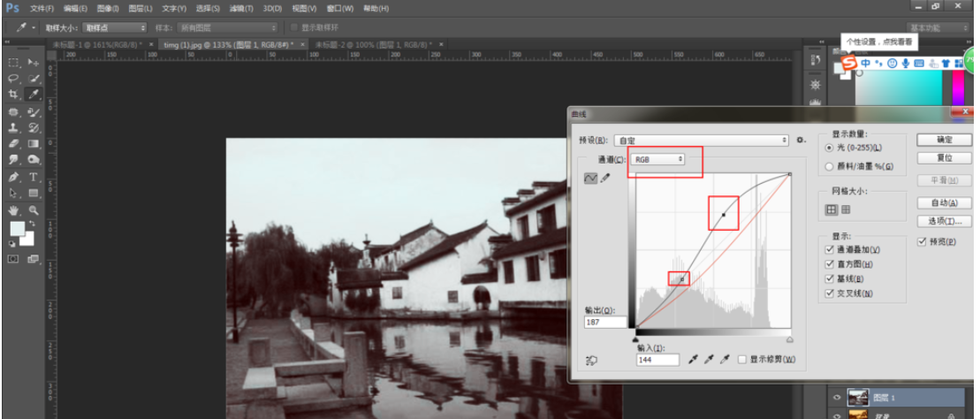Viewport: 980px width, 419px height.
Task: Select the Rectangular Marquee tool
Action: 14,63
